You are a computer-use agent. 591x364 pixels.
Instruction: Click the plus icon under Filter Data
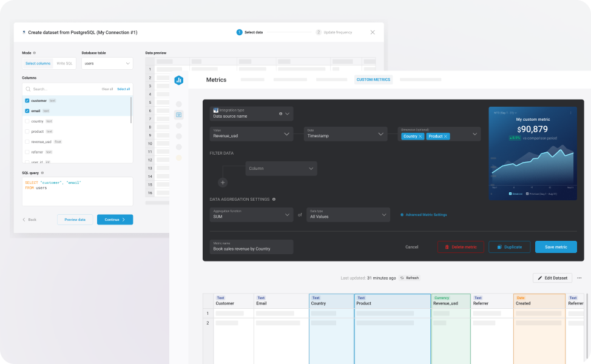pos(223,183)
